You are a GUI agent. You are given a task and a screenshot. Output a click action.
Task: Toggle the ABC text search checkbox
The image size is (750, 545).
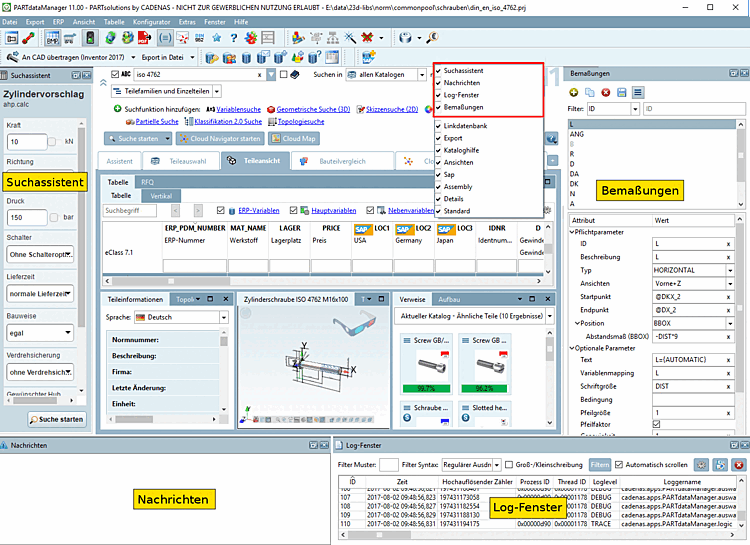click(115, 74)
